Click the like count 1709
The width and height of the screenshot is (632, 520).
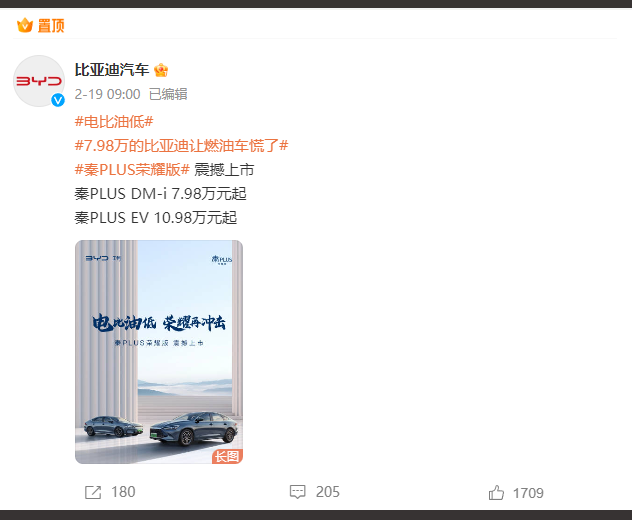coord(528,493)
